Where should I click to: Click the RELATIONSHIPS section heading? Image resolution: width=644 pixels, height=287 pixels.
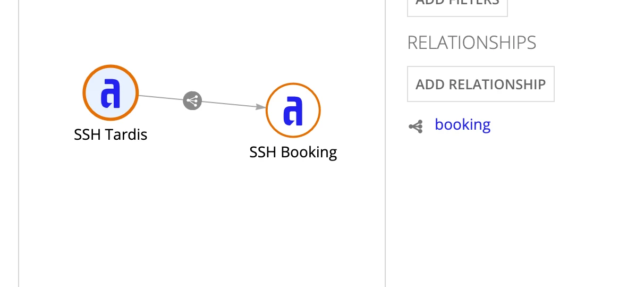click(472, 43)
